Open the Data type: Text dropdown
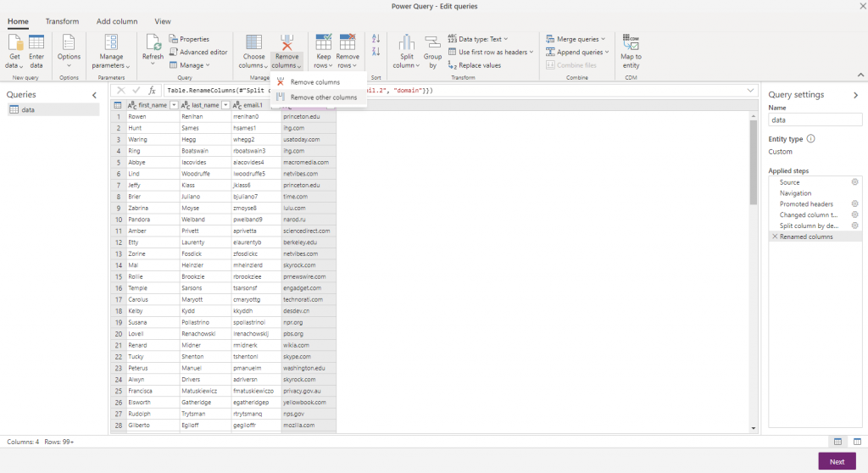This screenshot has width=868, height=473. point(478,39)
